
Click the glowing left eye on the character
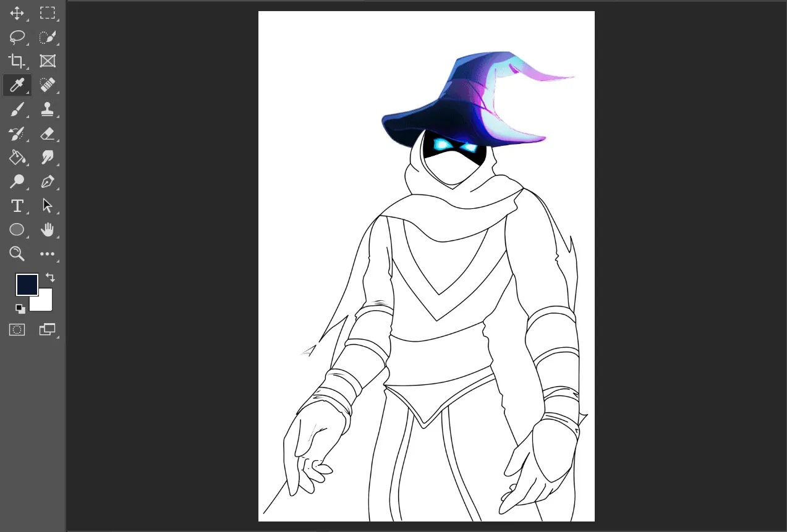click(x=441, y=145)
